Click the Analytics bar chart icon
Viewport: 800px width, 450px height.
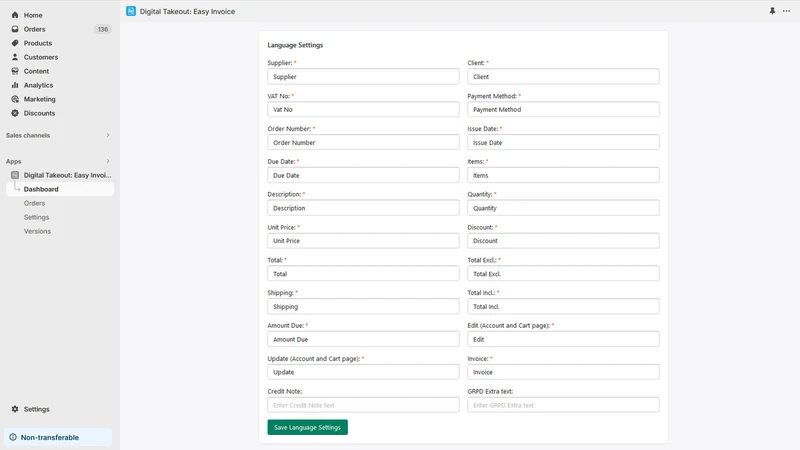[x=15, y=85]
